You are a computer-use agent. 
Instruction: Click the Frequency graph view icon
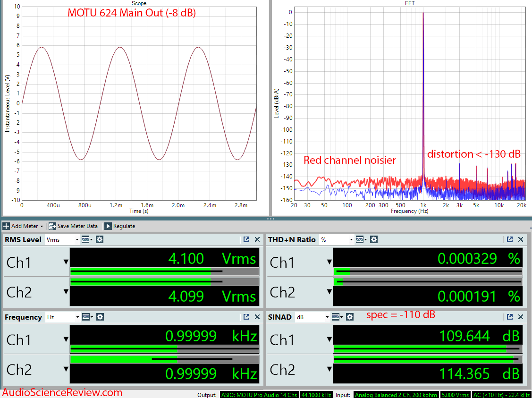[x=87, y=317]
